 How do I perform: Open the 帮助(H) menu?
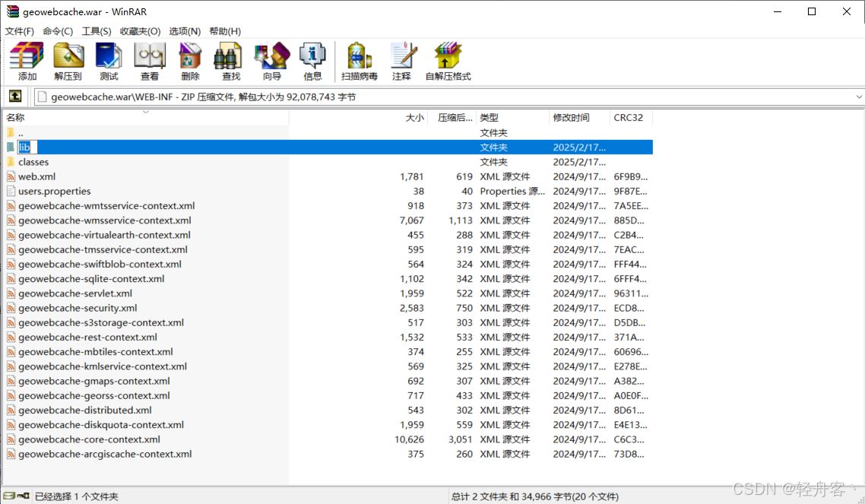coord(225,31)
